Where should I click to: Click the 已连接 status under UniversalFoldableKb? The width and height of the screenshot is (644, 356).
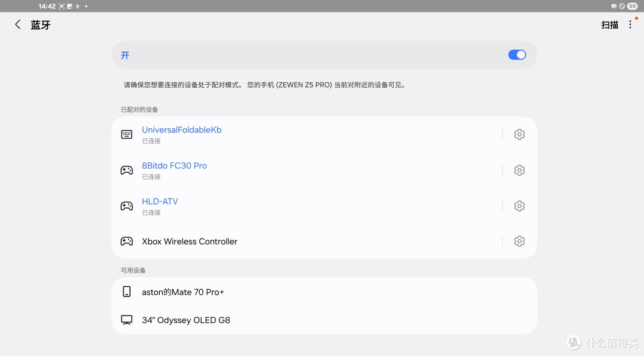pyautogui.click(x=151, y=141)
